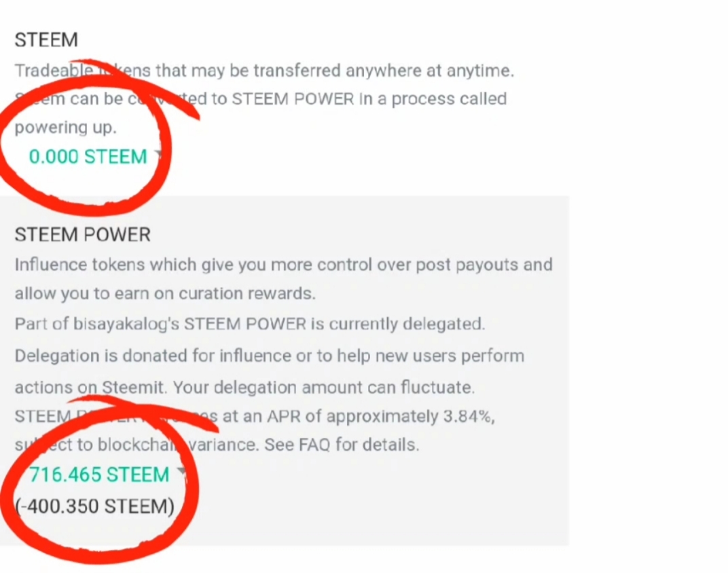Click the STEEM POWER section heading
This screenshot has height=573, width=728.
pyautogui.click(x=82, y=235)
